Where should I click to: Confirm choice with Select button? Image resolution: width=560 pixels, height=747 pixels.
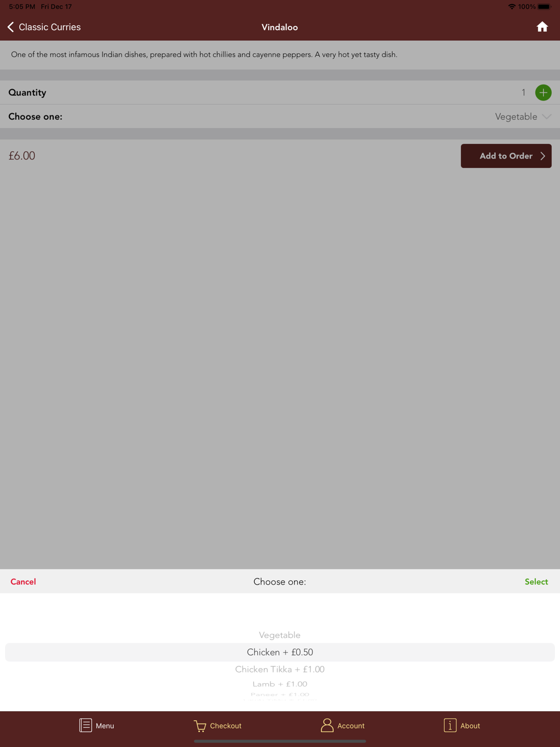(x=536, y=582)
